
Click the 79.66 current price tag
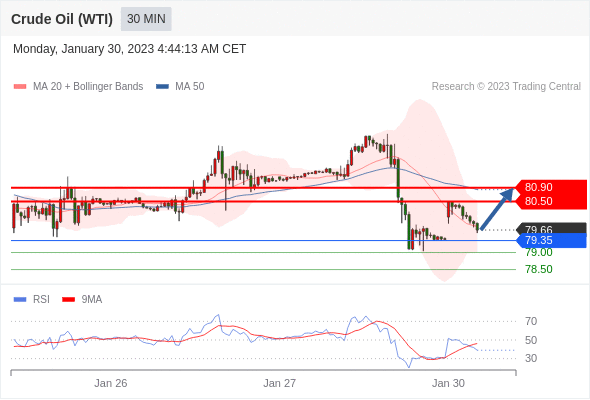[x=552, y=228]
